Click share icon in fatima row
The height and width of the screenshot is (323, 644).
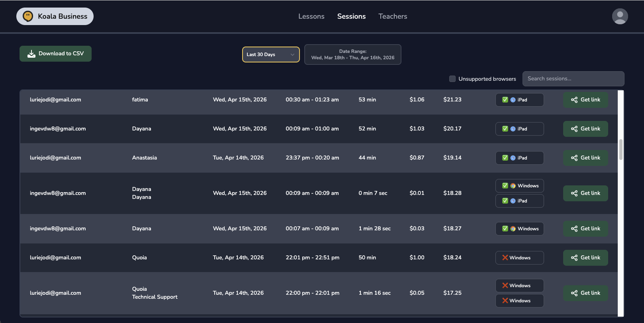tap(574, 100)
